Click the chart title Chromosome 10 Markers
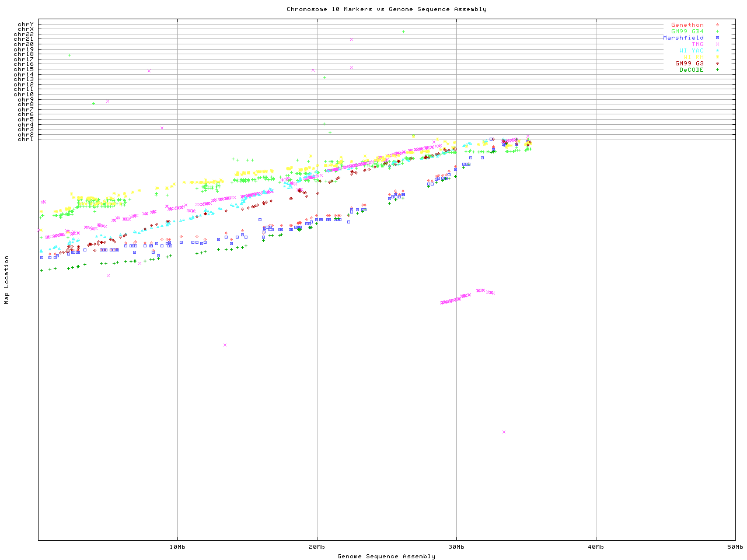 click(x=386, y=9)
